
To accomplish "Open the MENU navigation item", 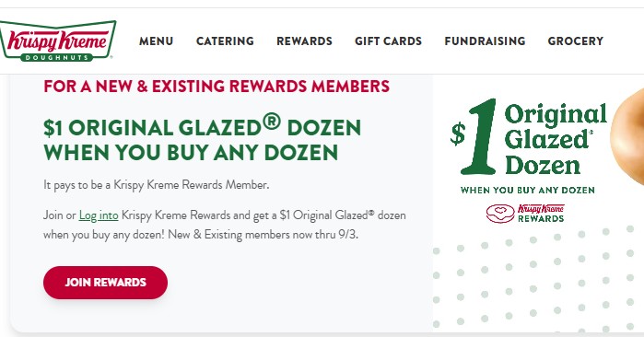I will point(156,41).
